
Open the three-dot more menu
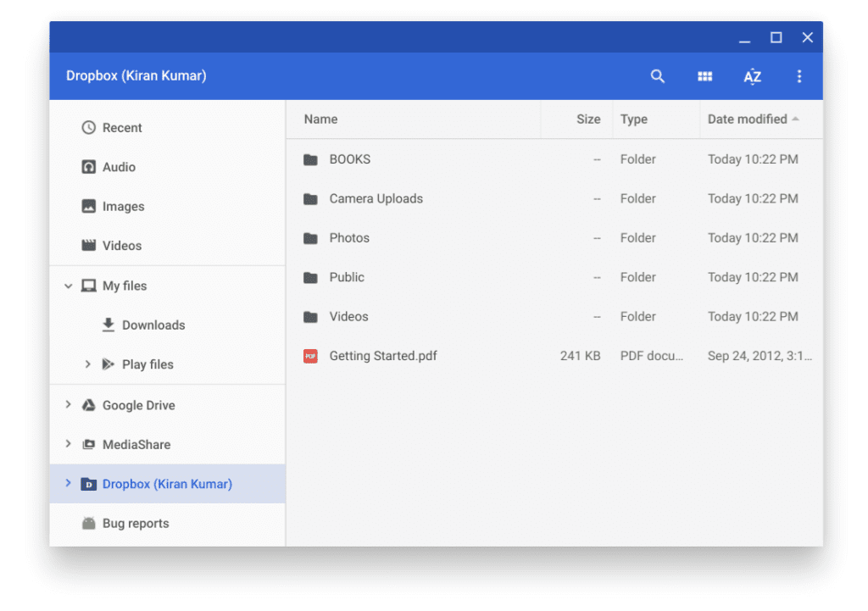pyautogui.click(x=798, y=76)
